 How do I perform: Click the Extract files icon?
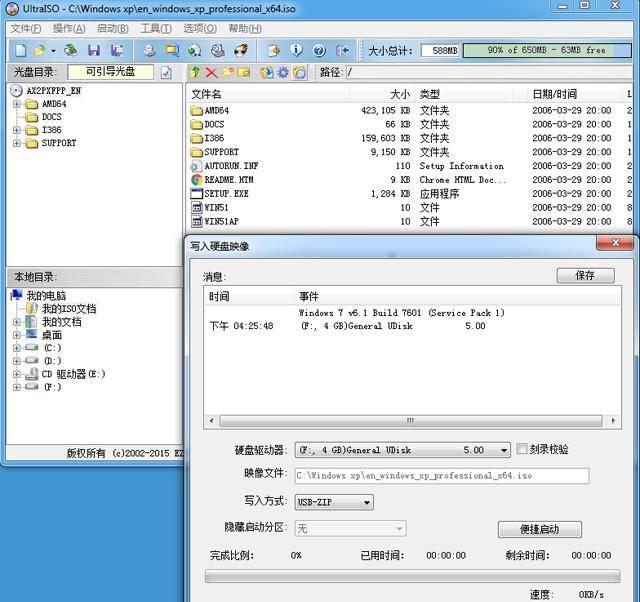(267, 73)
